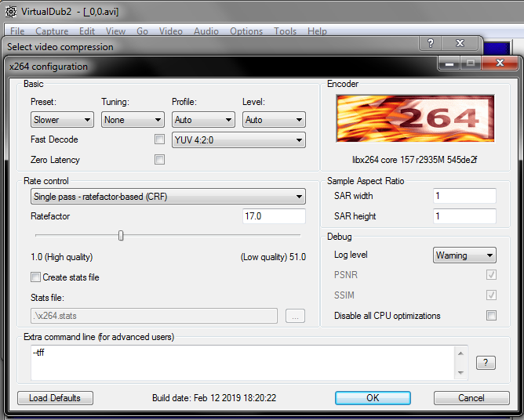524x420 pixels.
Task: Open the Video menu
Action: 171,31
